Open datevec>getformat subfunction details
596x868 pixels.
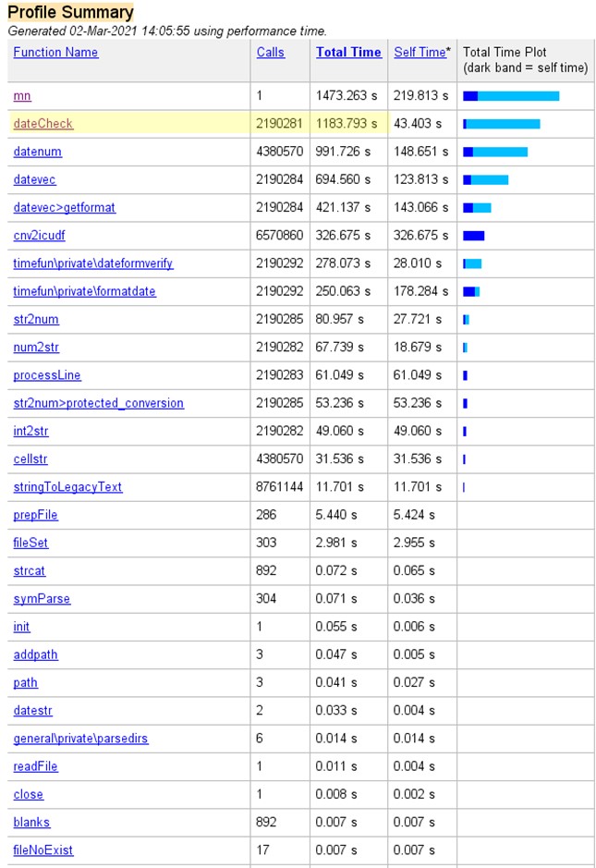(65, 208)
